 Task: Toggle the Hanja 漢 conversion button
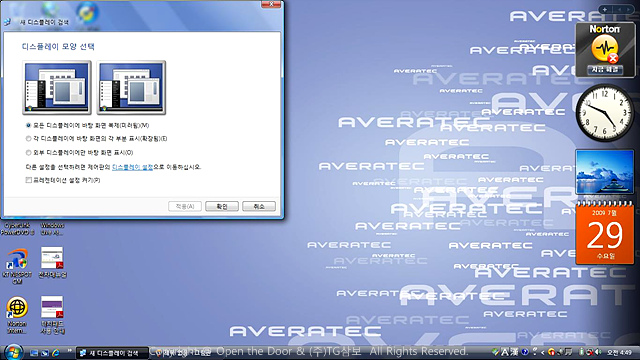tap(514, 352)
